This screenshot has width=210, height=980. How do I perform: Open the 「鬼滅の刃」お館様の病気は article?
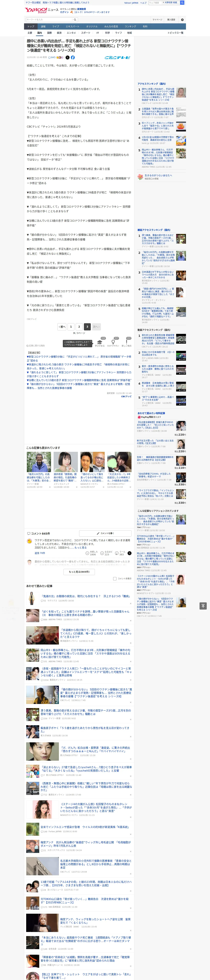[x=85, y=596]
